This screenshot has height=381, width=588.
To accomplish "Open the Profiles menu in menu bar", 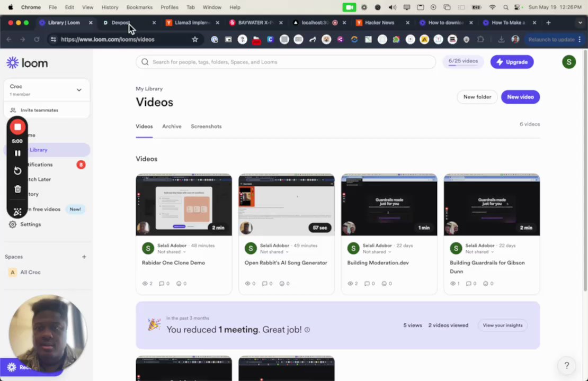I will pos(170,7).
